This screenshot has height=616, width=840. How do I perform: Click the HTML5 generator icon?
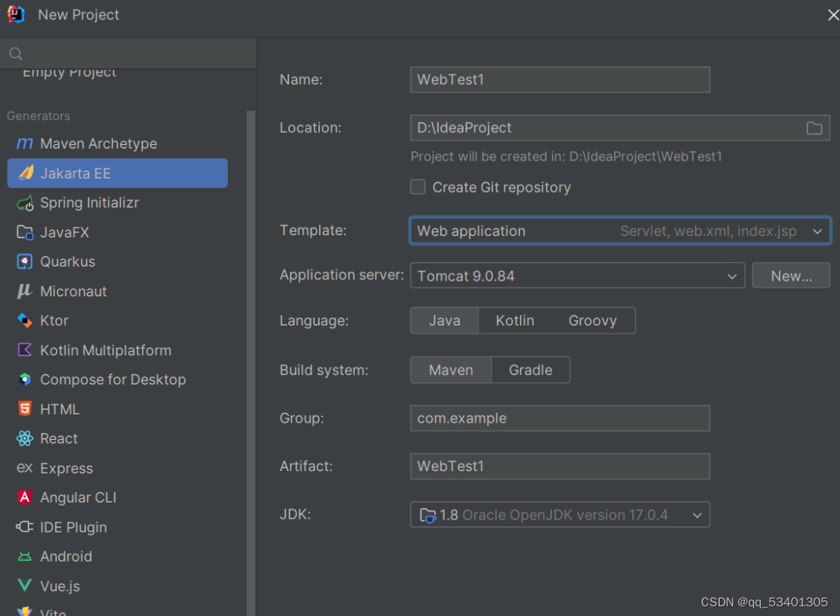pos(25,408)
